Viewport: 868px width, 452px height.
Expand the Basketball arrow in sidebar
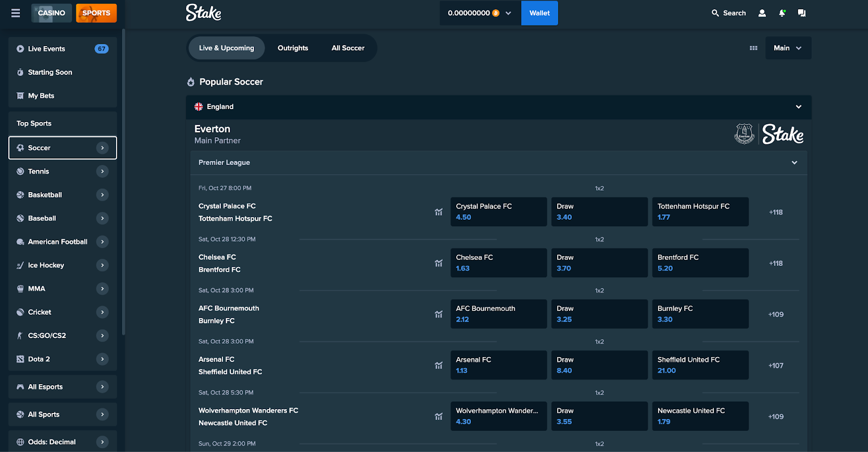pos(103,195)
